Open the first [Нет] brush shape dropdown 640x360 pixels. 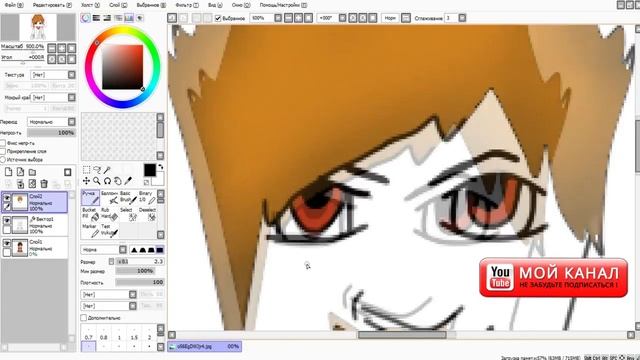click(x=109, y=294)
